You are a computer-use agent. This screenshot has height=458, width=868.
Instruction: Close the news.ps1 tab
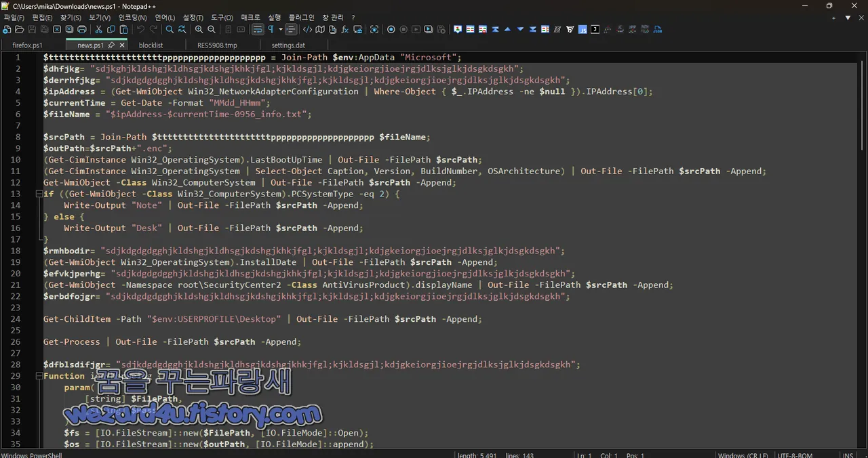point(121,45)
